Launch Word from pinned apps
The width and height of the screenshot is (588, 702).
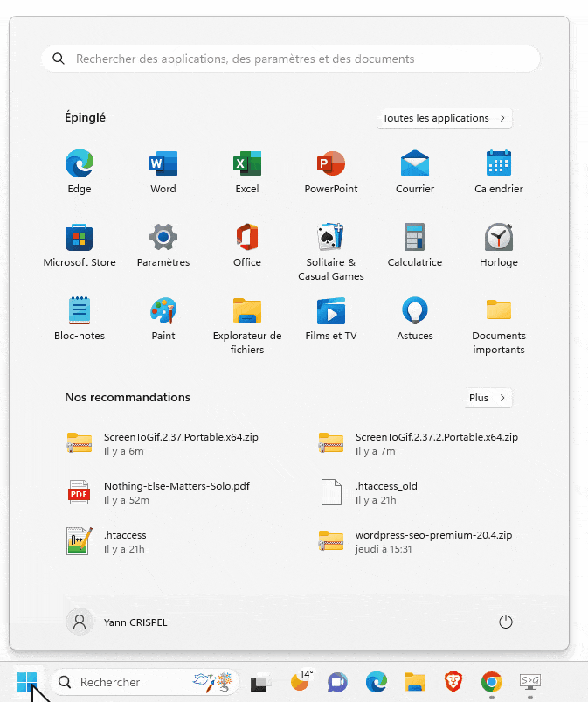point(163,171)
